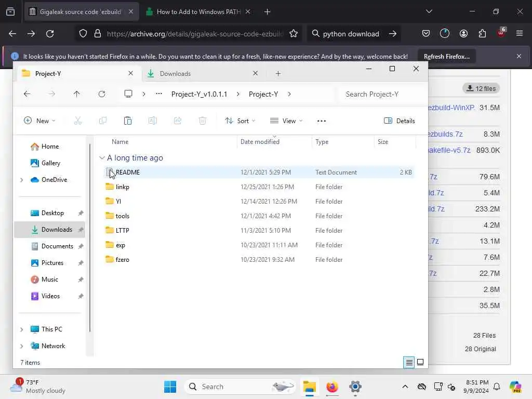Click the Share icon in Explorer toolbar
This screenshot has height=399, width=532.
[x=178, y=121]
